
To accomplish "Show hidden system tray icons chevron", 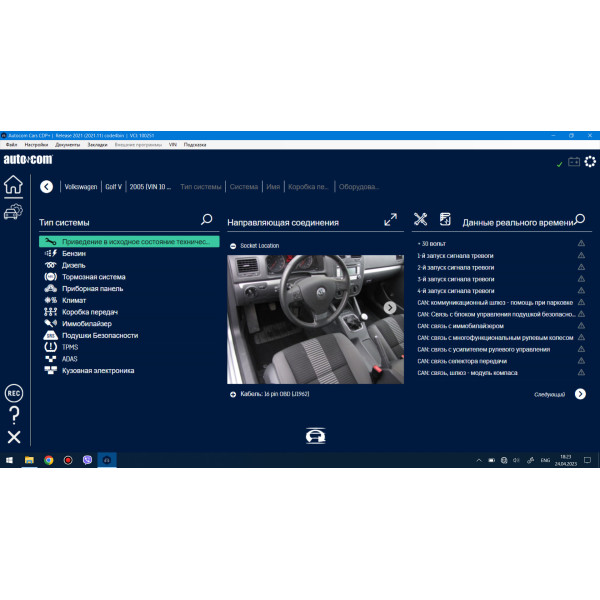I will click(479, 460).
